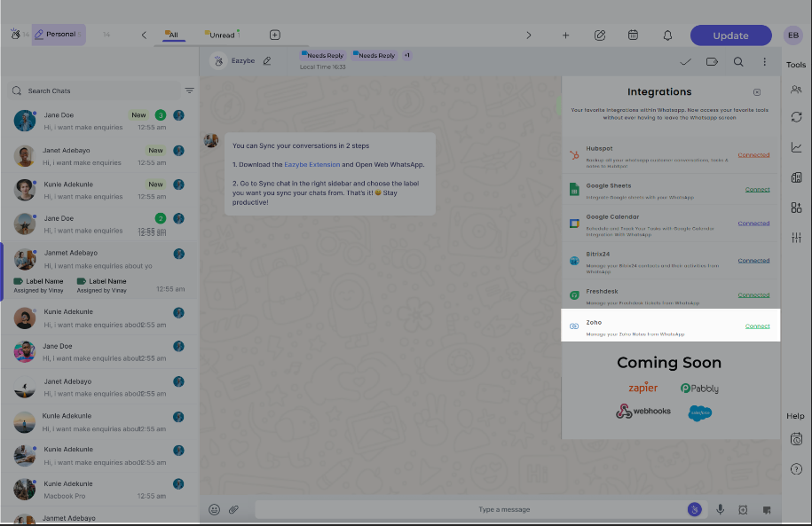Open Jane Doe chat with 3 unread

pos(99,121)
